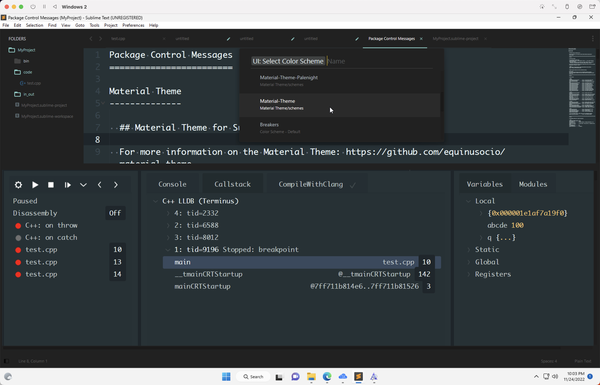Open the Preferences menu

click(133, 25)
